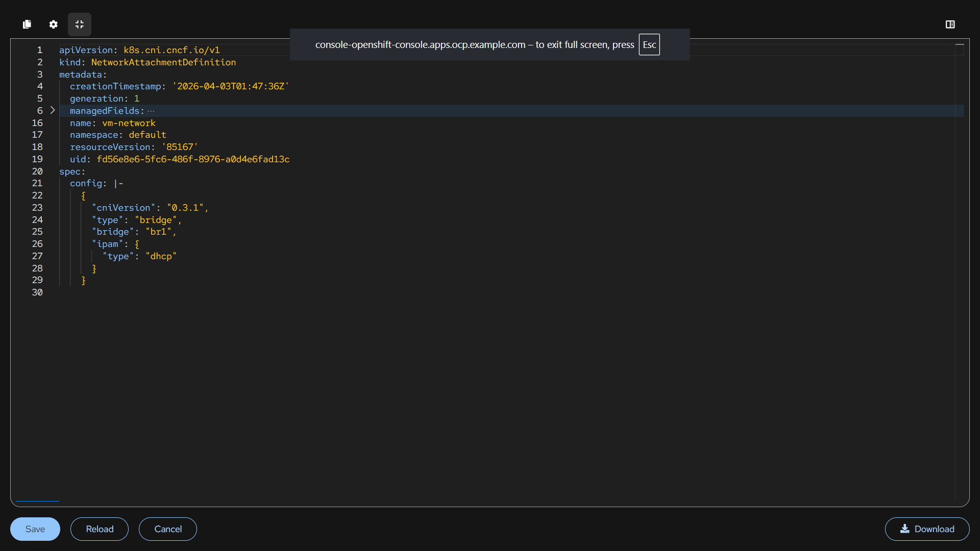Cancel editing the YAML
This screenshot has height=551, width=980.
point(168,529)
